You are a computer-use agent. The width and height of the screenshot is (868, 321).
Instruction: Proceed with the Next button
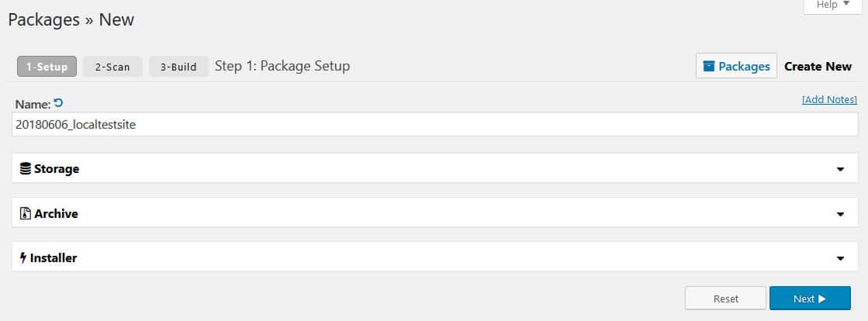(810, 299)
